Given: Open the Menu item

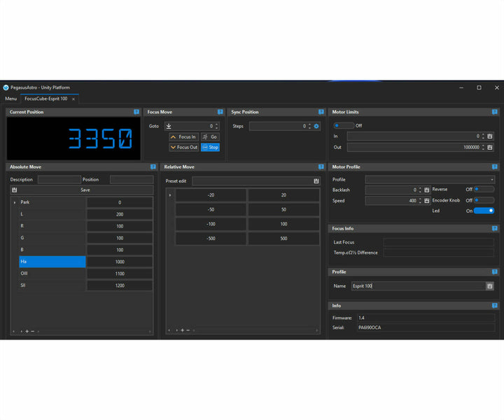Looking at the screenshot, I should pos(10,99).
